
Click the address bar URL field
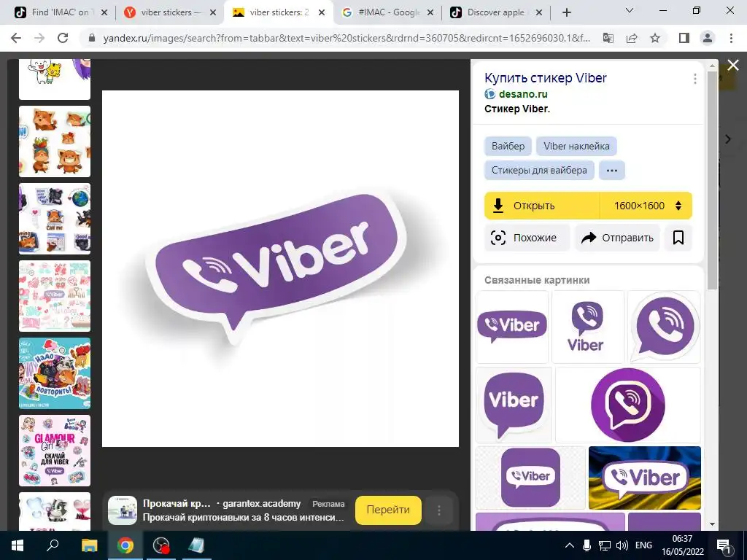(x=347, y=38)
